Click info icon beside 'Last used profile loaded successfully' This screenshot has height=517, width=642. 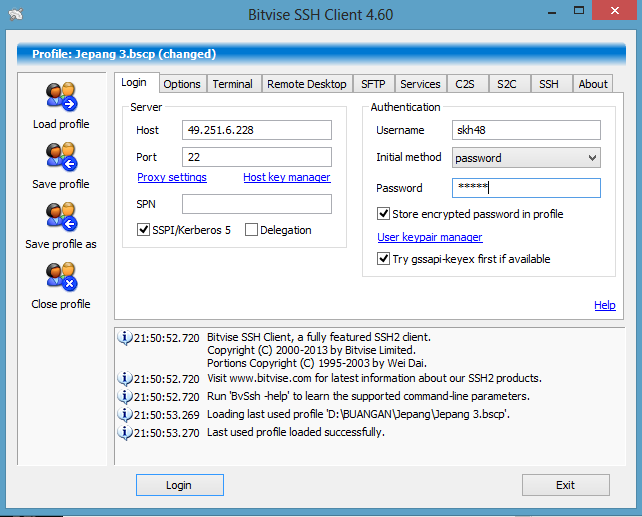(124, 433)
